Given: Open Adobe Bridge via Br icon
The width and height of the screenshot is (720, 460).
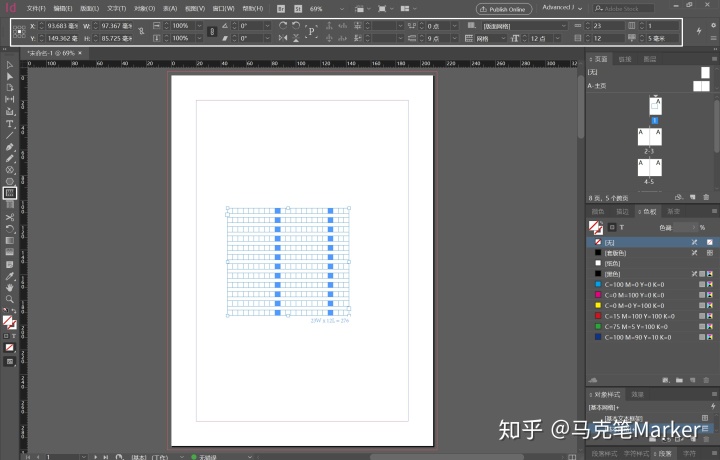Looking at the screenshot, I should point(281,9).
